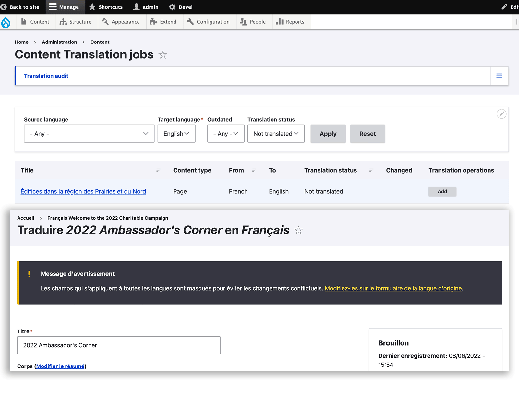The image size is (519, 420).
Task: Open the Target language dropdown
Action: (x=176, y=134)
